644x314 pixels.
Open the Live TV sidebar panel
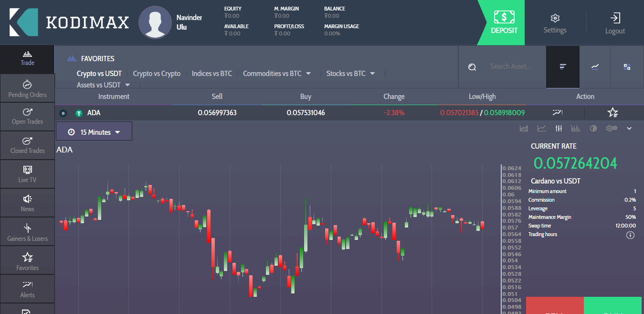tap(27, 174)
